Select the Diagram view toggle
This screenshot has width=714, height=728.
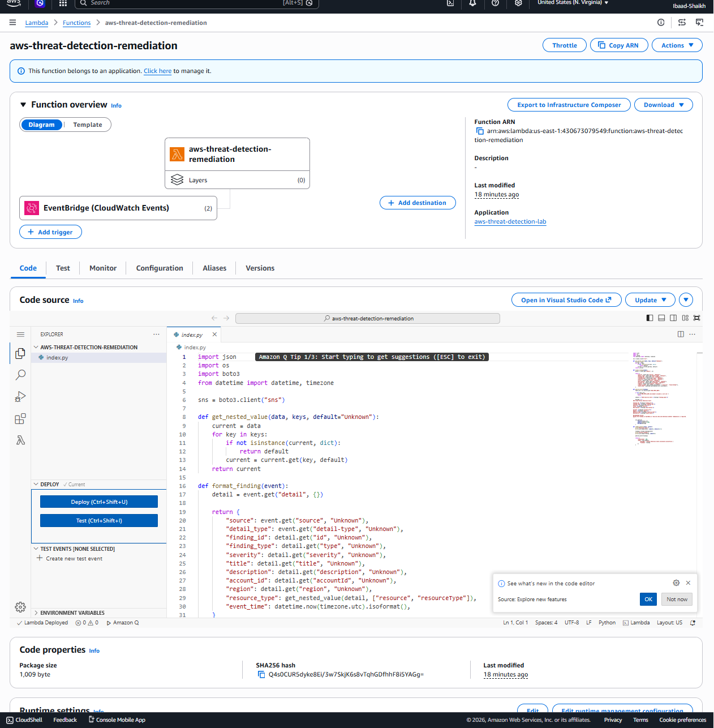[41, 125]
